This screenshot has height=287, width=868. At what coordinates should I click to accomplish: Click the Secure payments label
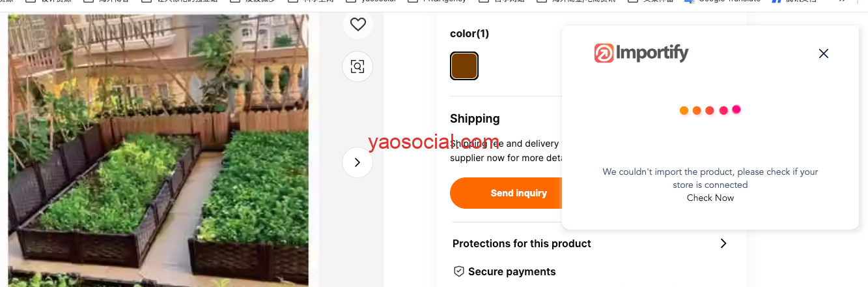512,271
